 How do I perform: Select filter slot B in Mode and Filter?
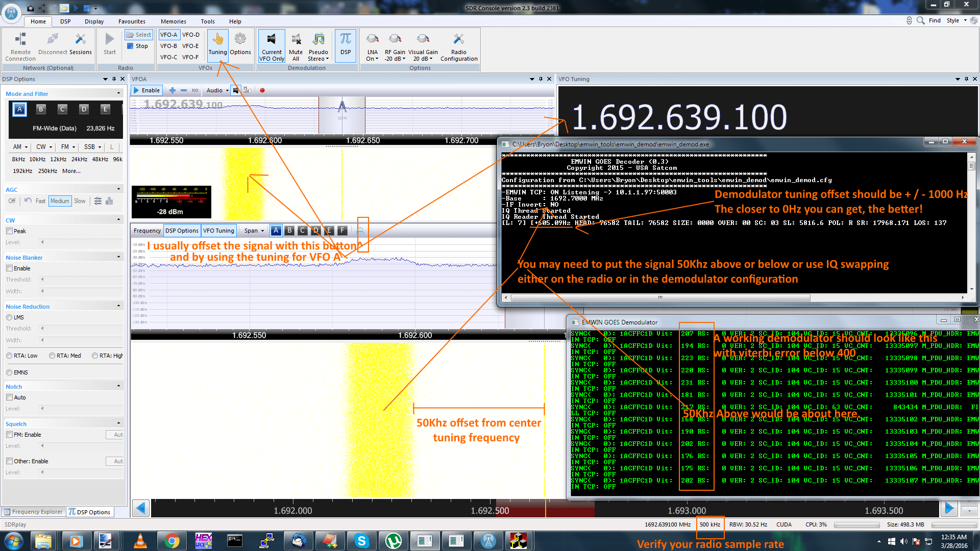41,109
